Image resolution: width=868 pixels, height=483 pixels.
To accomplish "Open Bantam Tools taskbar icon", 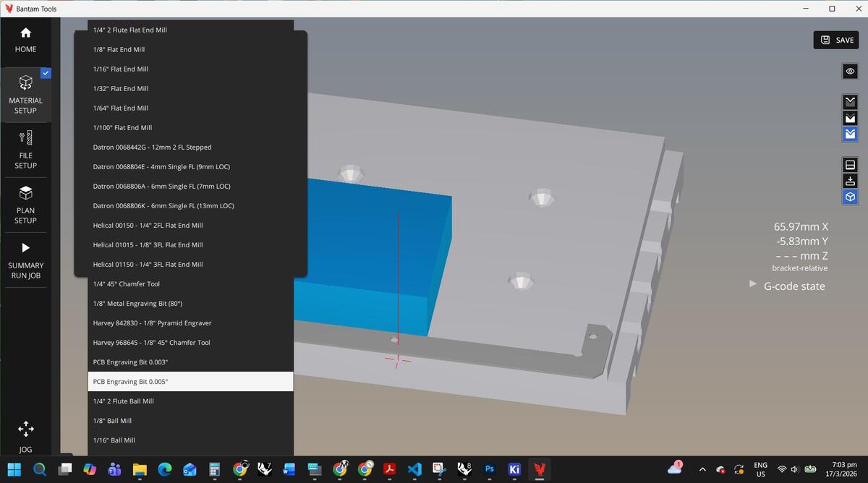I will 540,469.
